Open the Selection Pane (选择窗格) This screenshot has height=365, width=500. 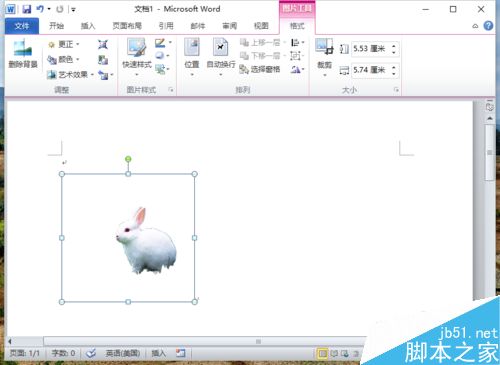(x=260, y=69)
